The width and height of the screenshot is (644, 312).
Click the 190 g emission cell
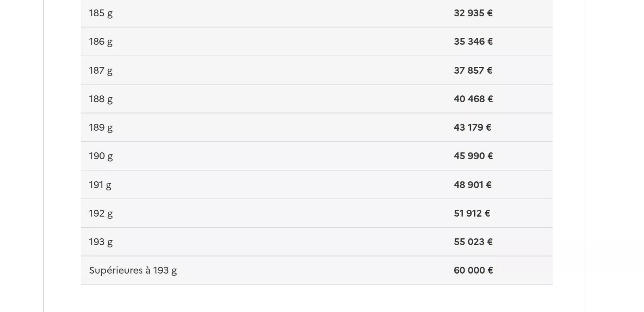(x=101, y=156)
